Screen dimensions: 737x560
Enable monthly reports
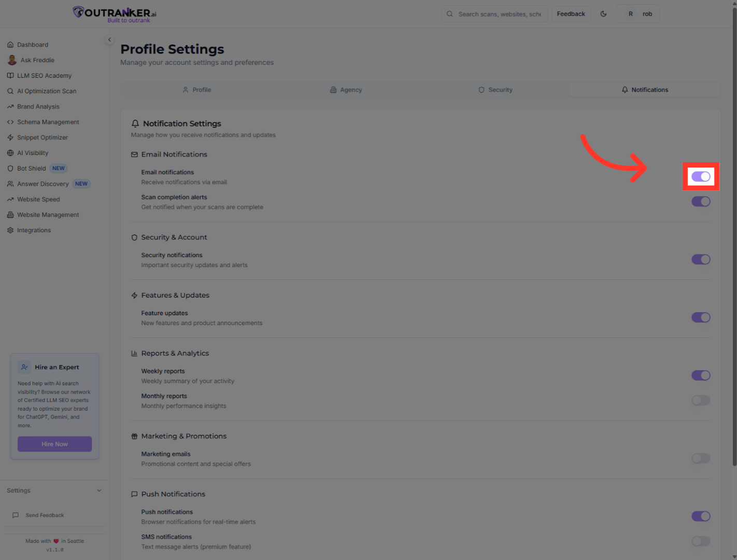click(x=701, y=400)
